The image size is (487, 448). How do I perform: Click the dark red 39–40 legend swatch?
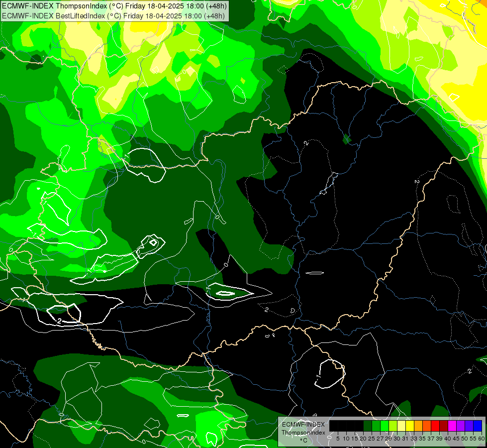[x=444, y=426]
